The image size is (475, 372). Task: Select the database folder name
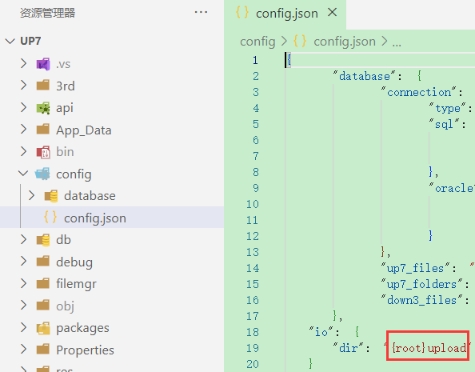tap(90, 196)
